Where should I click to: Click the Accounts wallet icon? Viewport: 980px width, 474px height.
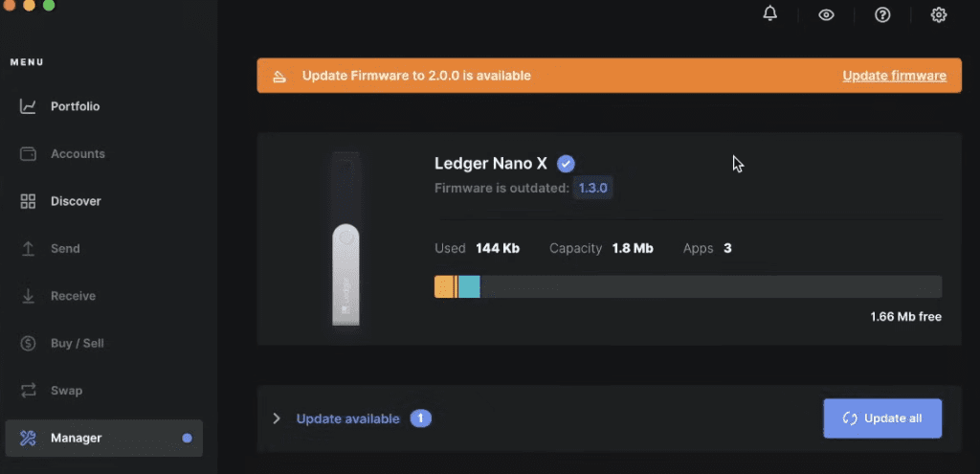pos(29,153)
